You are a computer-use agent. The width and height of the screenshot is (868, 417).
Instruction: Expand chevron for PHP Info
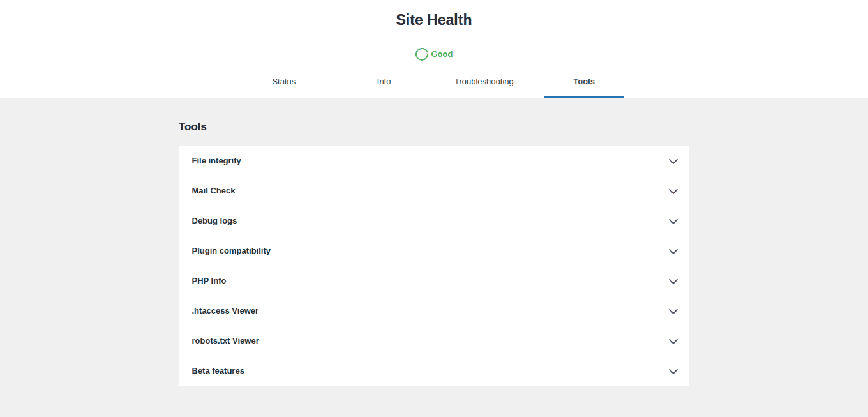673,282
